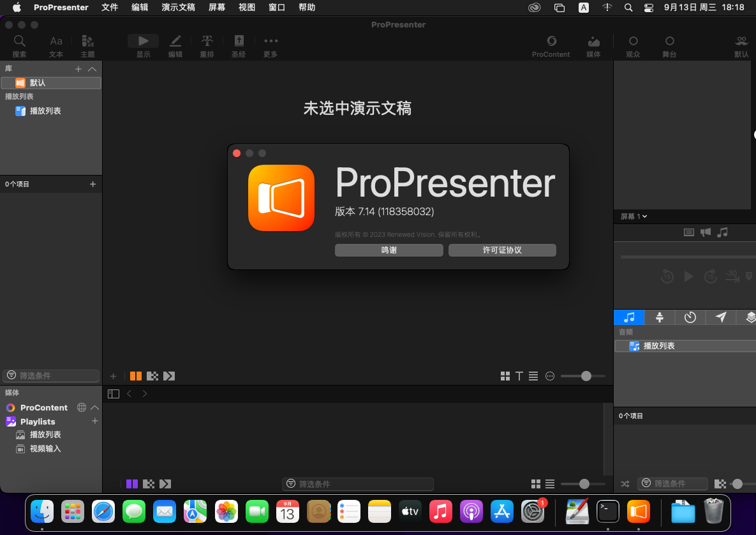756x535 pixels.
Task: Toggle announcements megaphone layer icon
Action: click(x=706, y=232)
